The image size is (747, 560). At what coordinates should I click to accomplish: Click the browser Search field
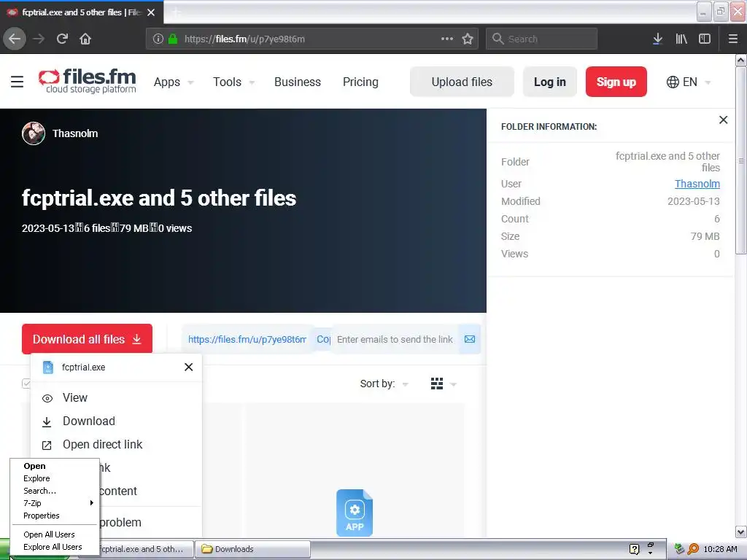point(542,39)
